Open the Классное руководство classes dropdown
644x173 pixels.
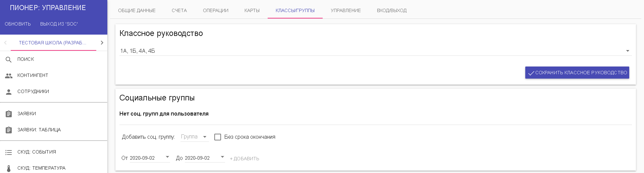tap(376, 51)
